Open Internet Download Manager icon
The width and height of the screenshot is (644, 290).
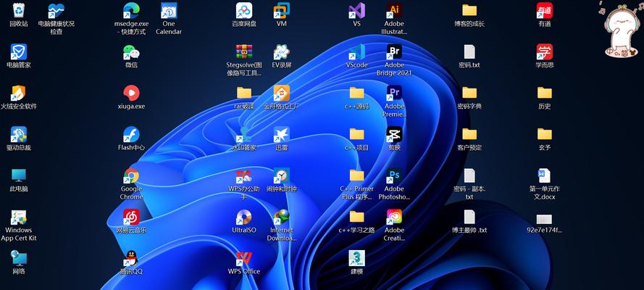pos(282,217)
